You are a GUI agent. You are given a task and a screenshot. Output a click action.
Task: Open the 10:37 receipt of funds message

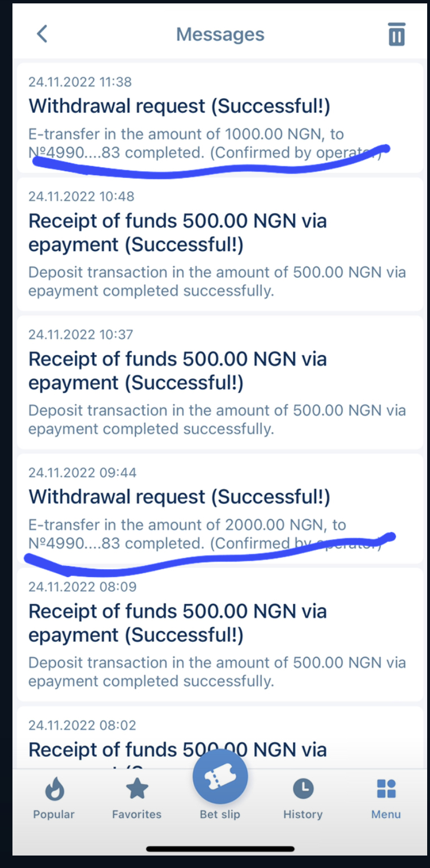pos(220,382)
